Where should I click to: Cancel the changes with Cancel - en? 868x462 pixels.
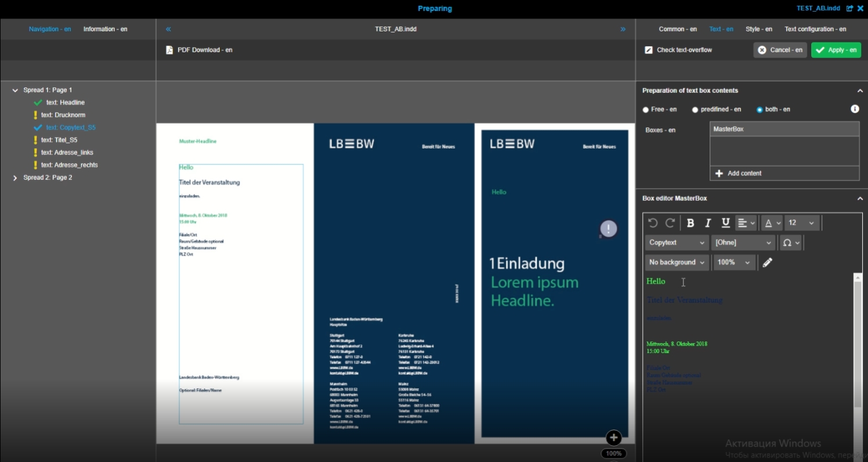coord(780,50)
